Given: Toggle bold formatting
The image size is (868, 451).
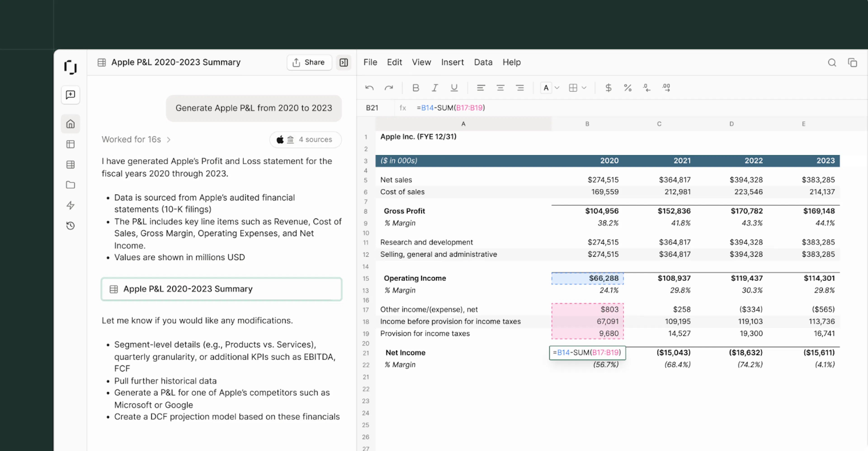Looking at the screenshot, I should (415, 88).
